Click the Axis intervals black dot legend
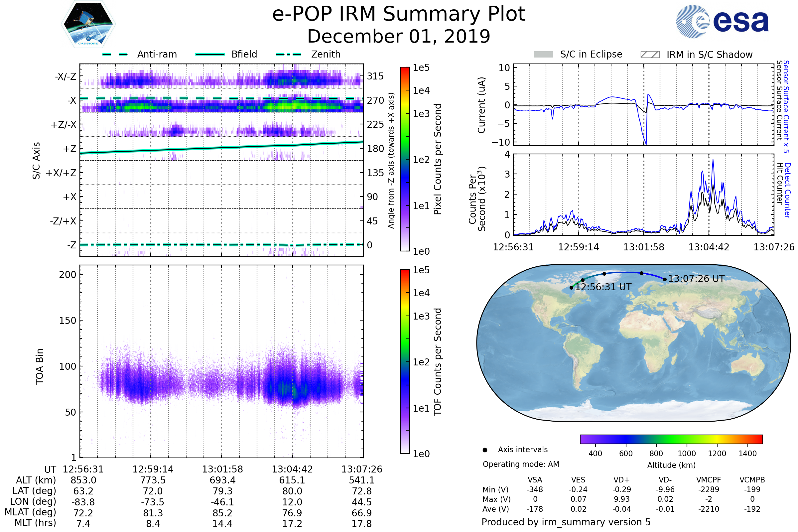The height and width of the screenshot is (532, 798). coord(485,450)
